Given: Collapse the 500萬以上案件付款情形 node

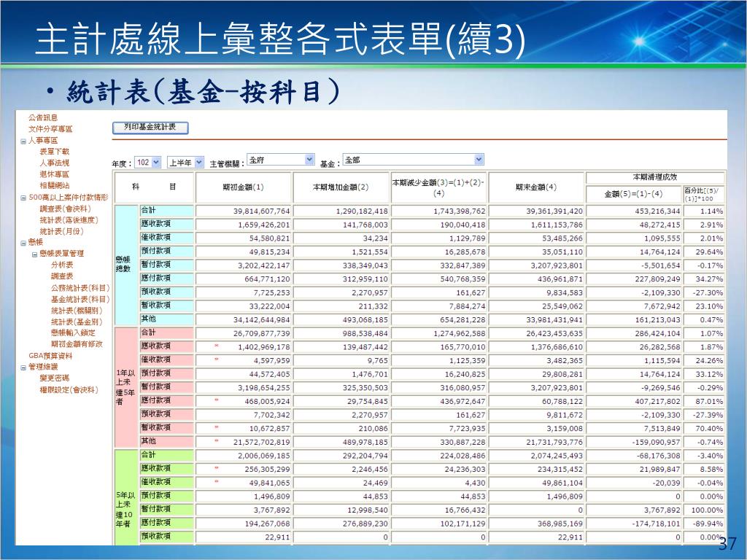Looking at the screenshot, I should pyautogui.click(x=23, y=198).
